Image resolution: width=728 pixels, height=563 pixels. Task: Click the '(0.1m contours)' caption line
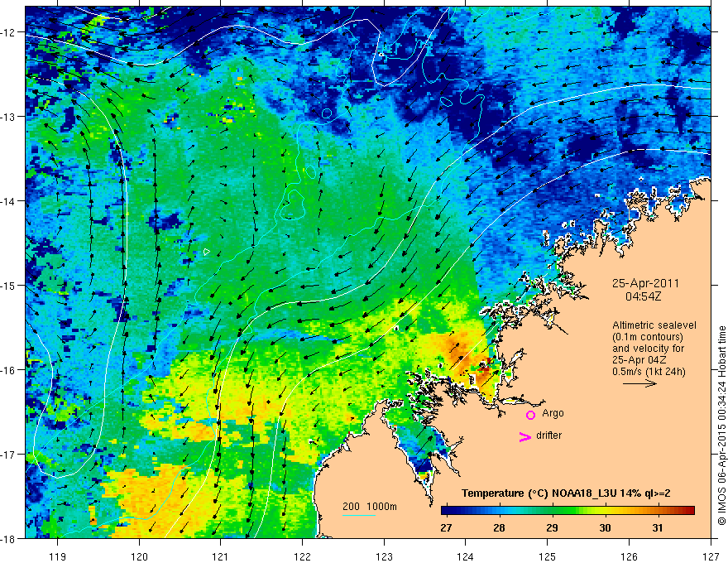pyautogui.click(x=648, y=337)
